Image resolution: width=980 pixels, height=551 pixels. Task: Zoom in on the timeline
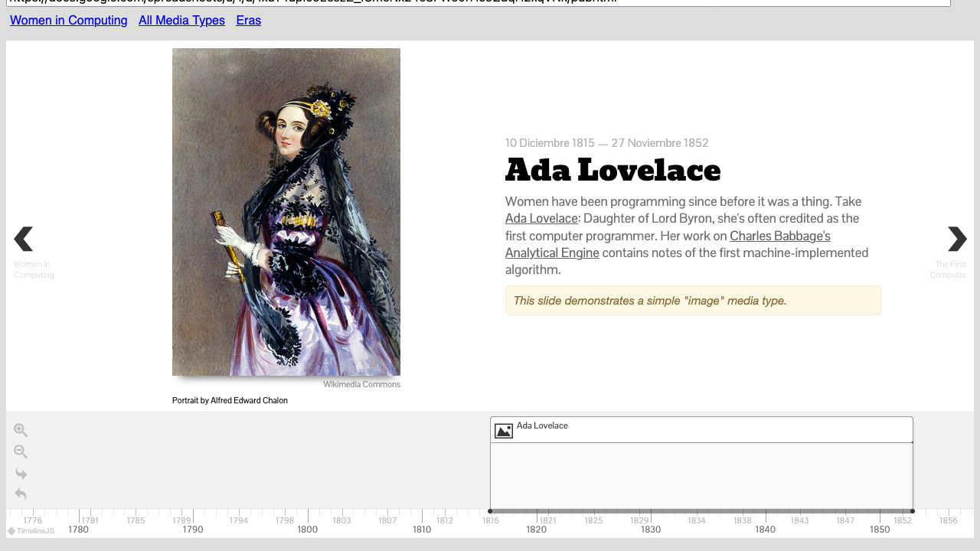[21, 430]
